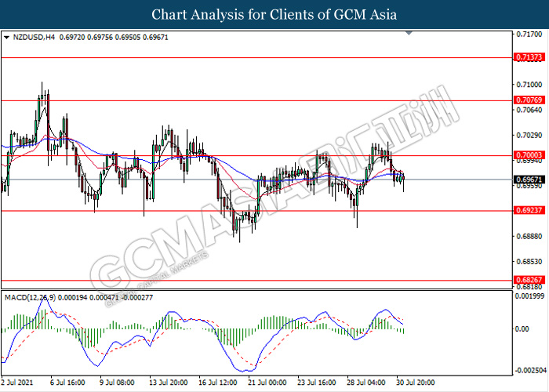The width and height of the screenshot is (549, 392).
Task: Click the chart shift triangle marker
Action: [x=409, y=34]
